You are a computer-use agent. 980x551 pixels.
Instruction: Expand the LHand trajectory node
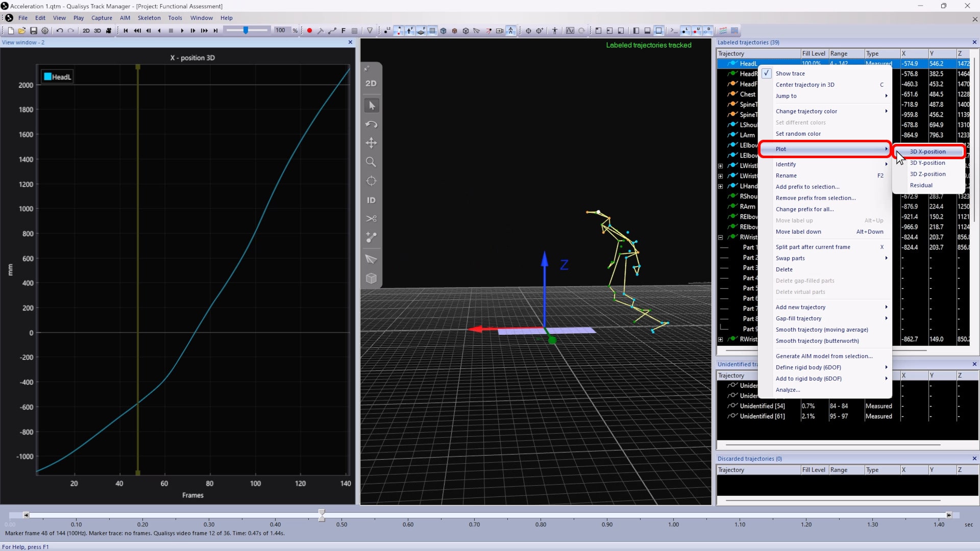click(x=720, y=186)
